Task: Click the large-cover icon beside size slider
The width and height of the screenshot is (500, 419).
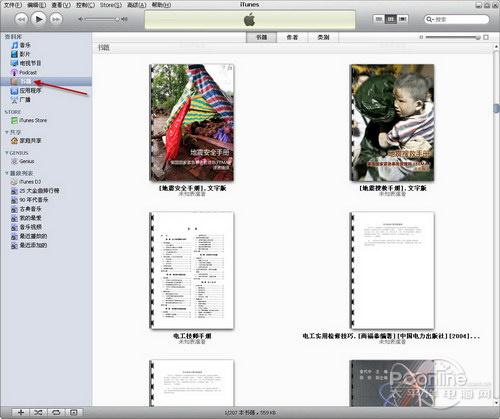Action: [486, 37]
